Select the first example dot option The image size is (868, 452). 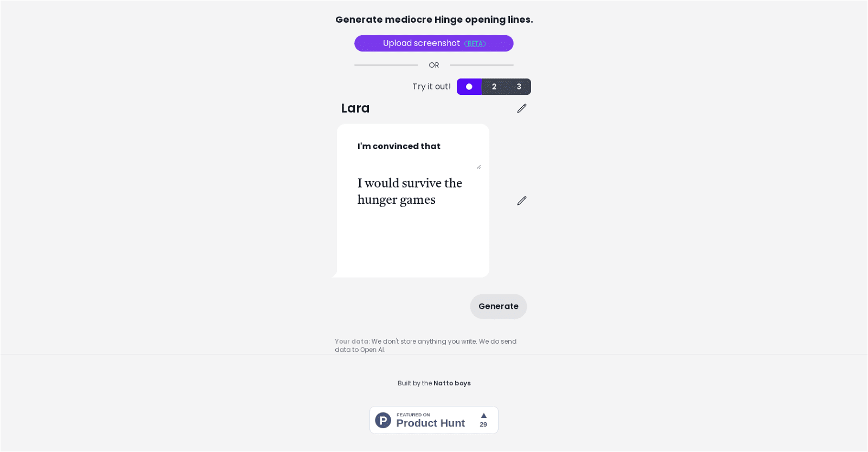point(469,87)
